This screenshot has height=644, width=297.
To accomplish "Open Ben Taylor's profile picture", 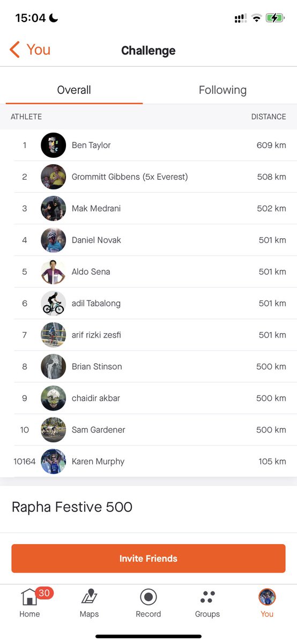I will 54,145.
